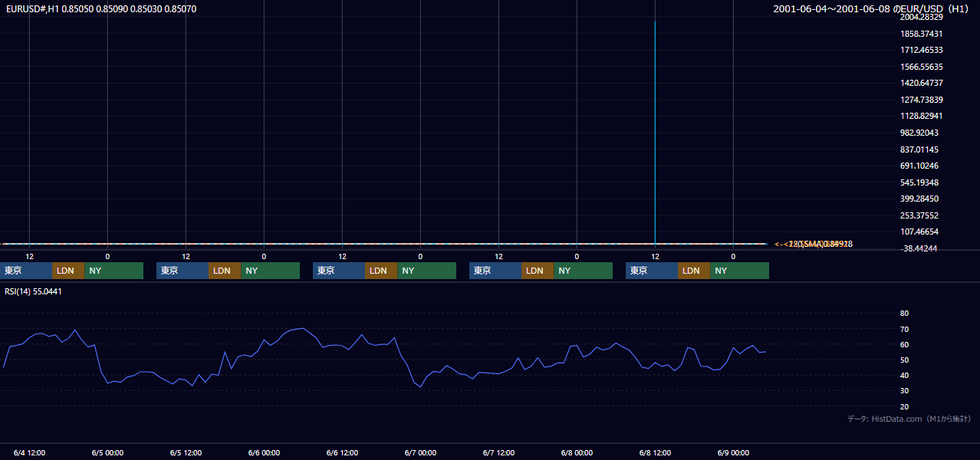Click the 1420.64737 price axis label

click(x=922, y=83)
